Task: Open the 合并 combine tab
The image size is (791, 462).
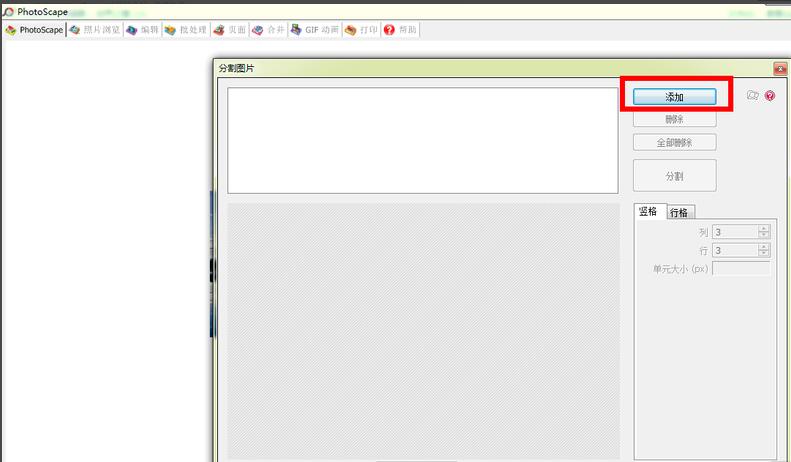Action: (269, 30)
